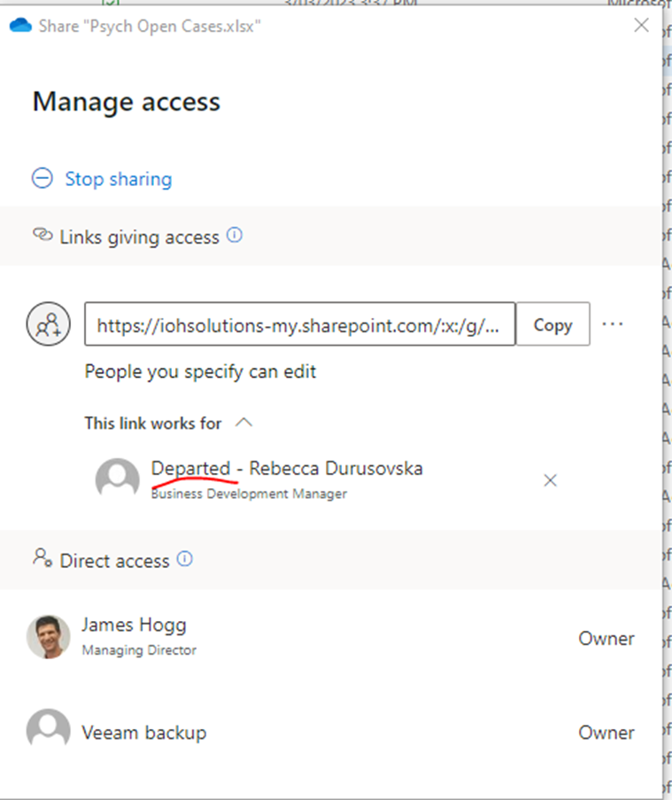Click James Hogg's profile photo

[49, 637]
